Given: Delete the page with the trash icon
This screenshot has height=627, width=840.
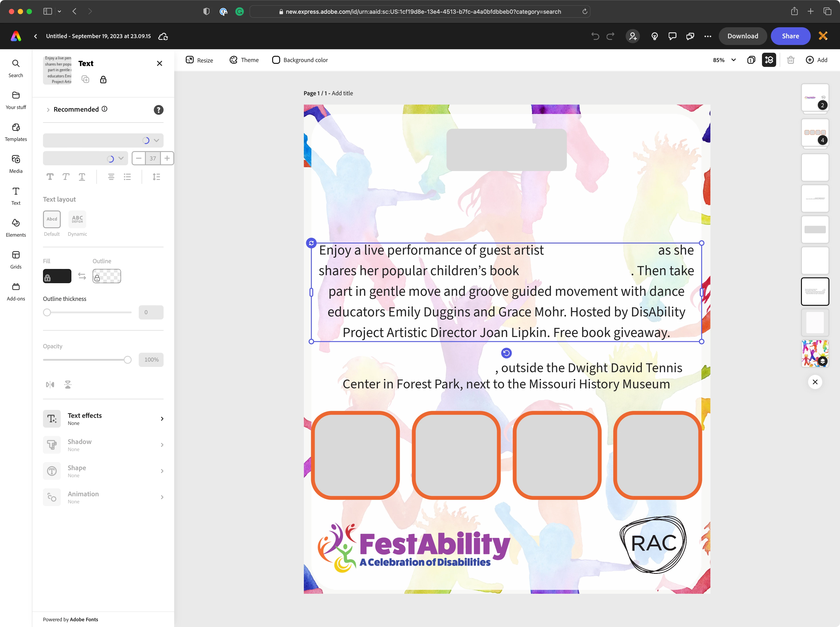Looking at the screenshot, I should [x=791, y=60].
